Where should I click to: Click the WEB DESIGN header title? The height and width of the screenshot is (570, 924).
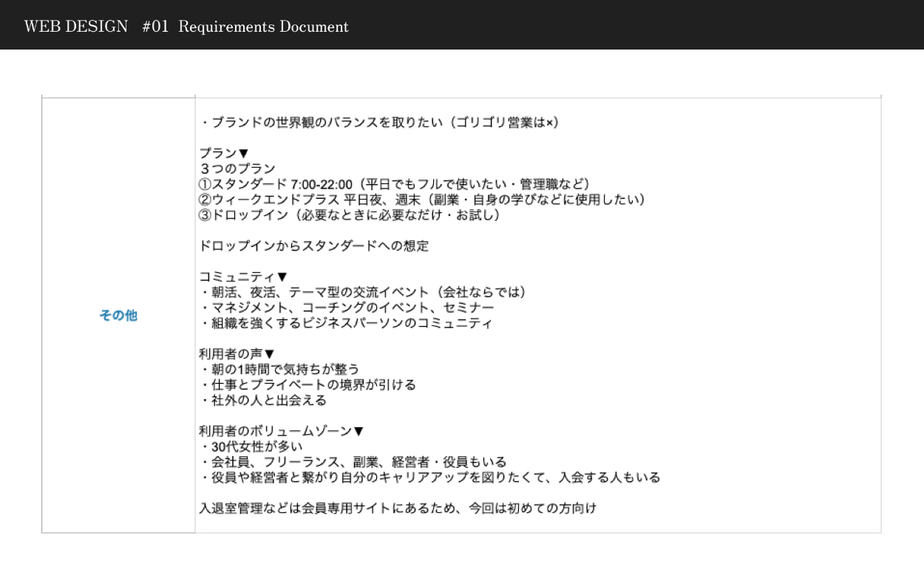click(76, 27)
